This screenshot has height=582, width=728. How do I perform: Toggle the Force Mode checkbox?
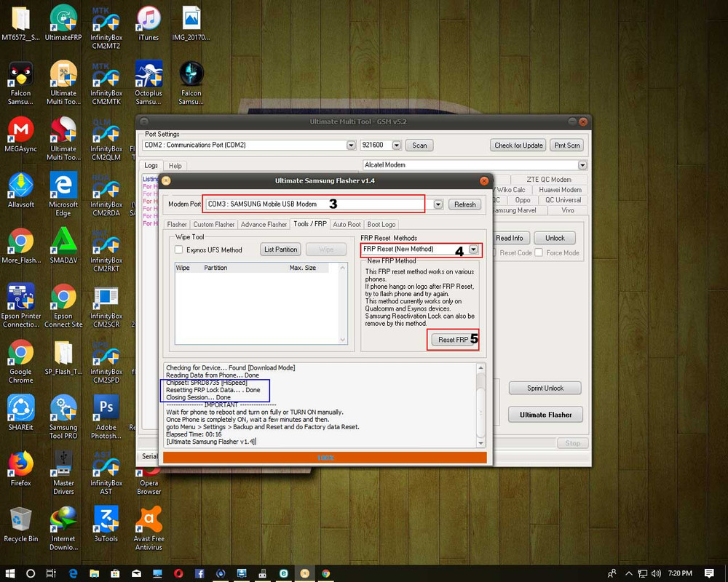click(539, 252)
